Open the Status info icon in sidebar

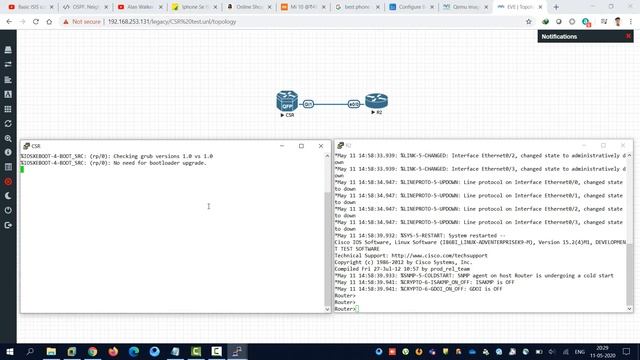point(8,152)
